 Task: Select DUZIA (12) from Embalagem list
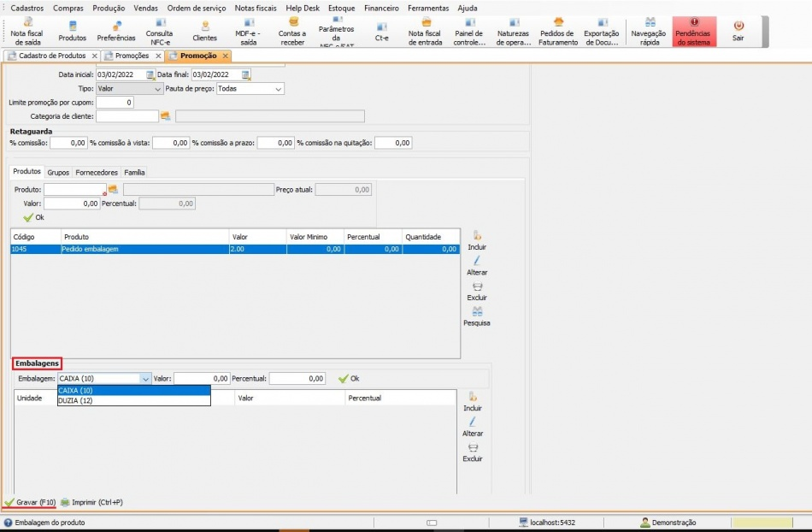click(x=133, y=400)
